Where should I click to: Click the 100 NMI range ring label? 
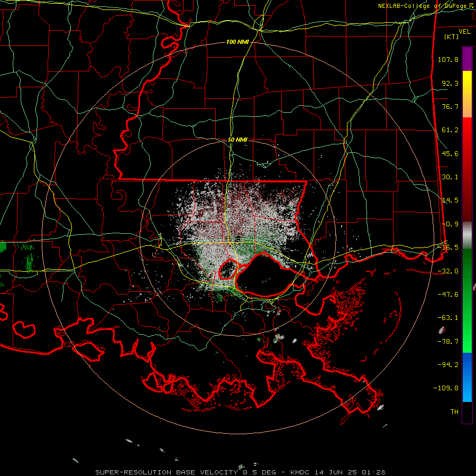click(237, 42)
